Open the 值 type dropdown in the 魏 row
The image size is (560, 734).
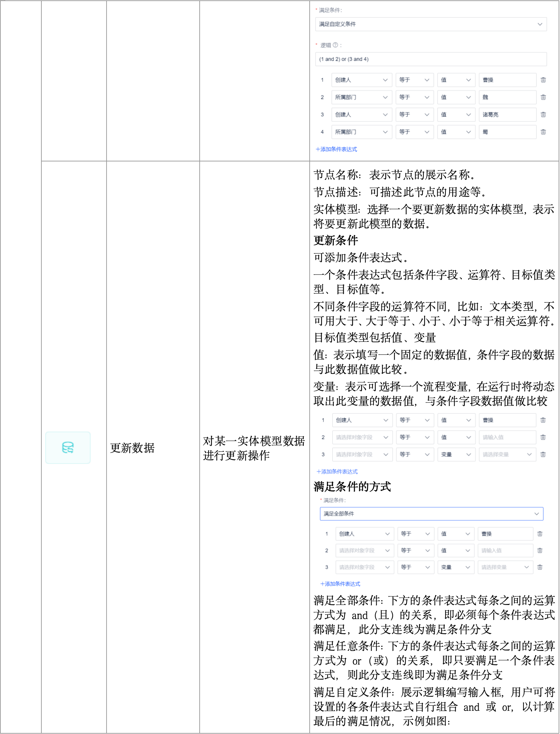click(x=456, y=97)
